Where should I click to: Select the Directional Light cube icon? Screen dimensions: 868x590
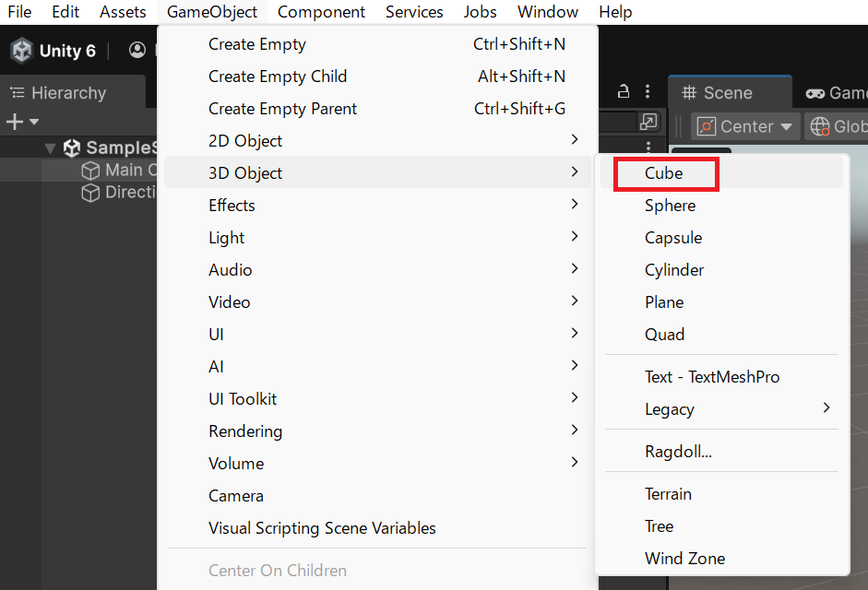click(x=90, y=193)
